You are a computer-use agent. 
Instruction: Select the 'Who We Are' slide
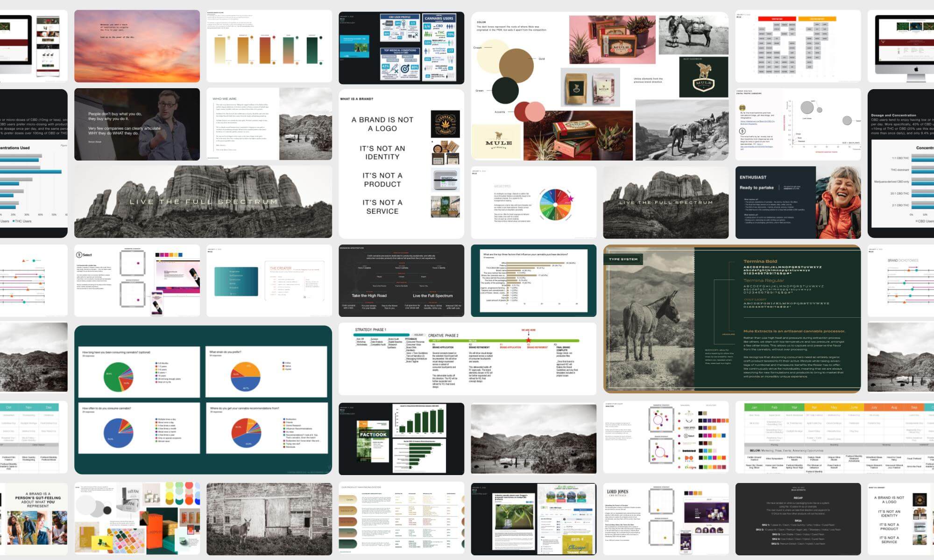(x=269, y=124)
